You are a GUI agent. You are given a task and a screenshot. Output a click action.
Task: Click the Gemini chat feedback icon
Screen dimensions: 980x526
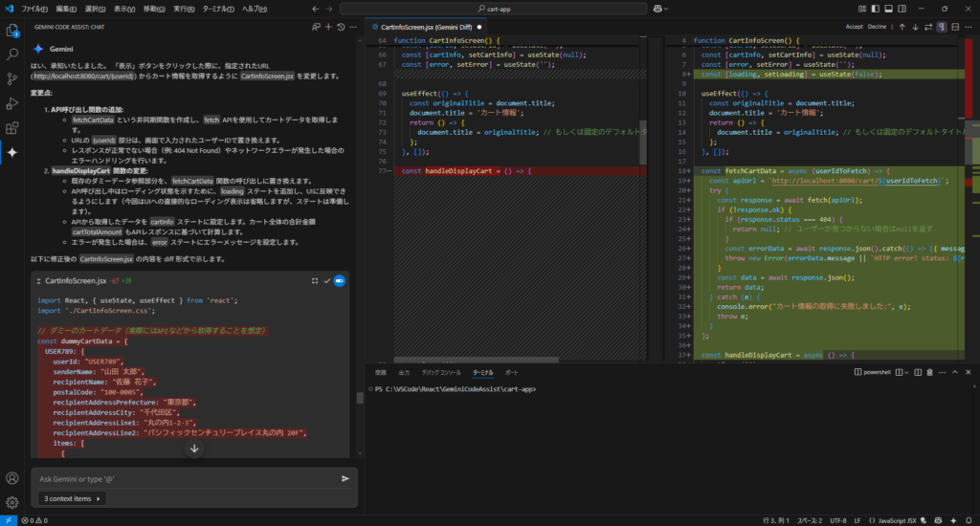[x=316, y=27]
